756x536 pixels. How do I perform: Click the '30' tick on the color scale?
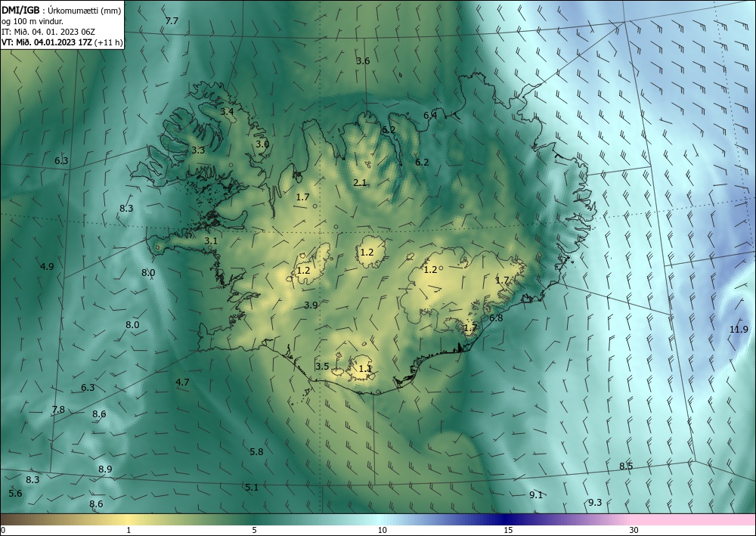[634, 530]
